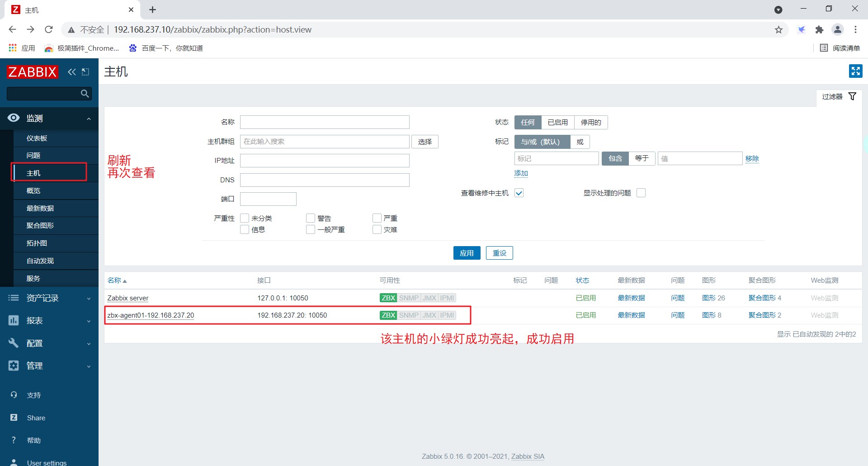The image size is (868, 466).
Task: Open the zbx-agent01-192.168.237.20 host link
Action: [151, 315]
